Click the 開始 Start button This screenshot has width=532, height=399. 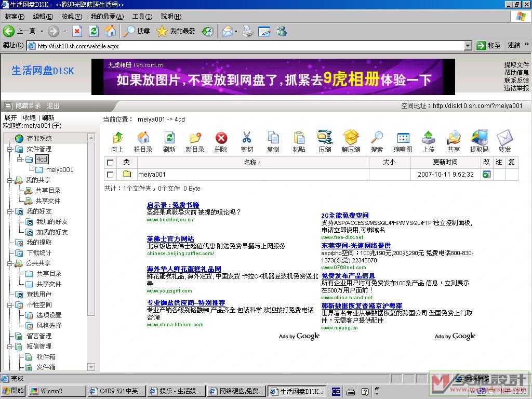(x=14, y=391)
